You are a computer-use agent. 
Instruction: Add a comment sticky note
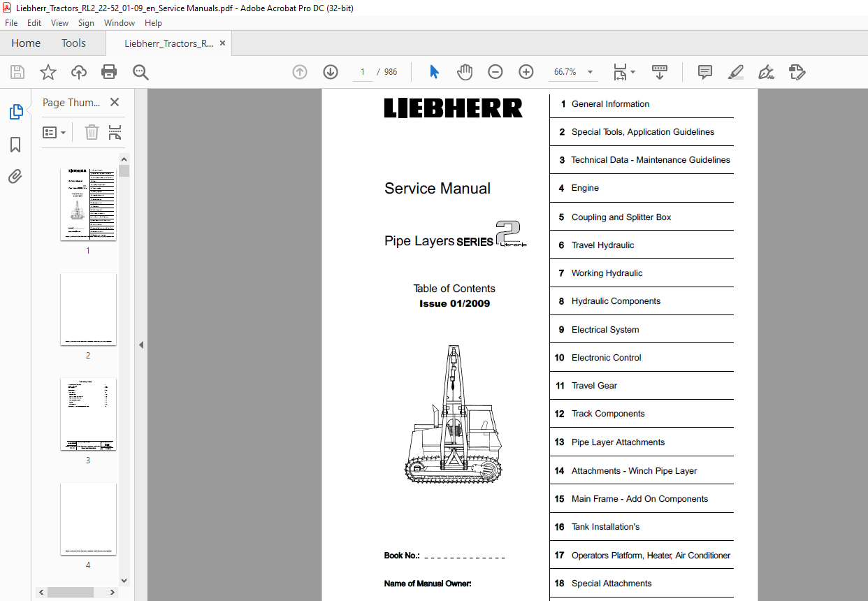705,72
